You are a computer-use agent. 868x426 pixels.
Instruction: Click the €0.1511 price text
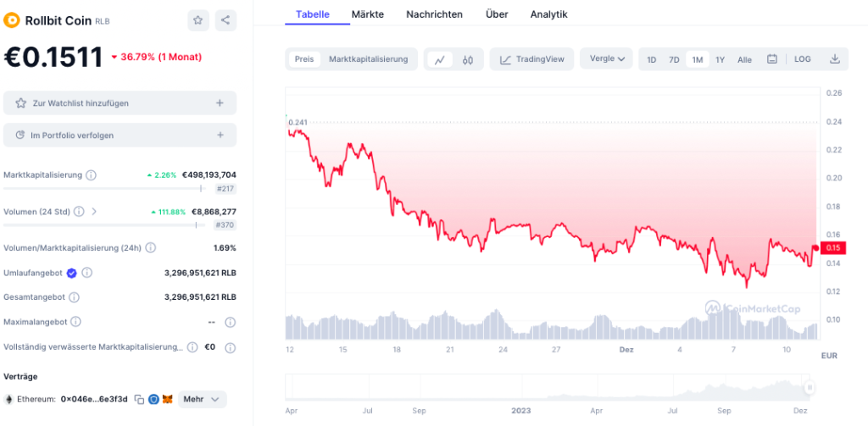click(53, 58)
